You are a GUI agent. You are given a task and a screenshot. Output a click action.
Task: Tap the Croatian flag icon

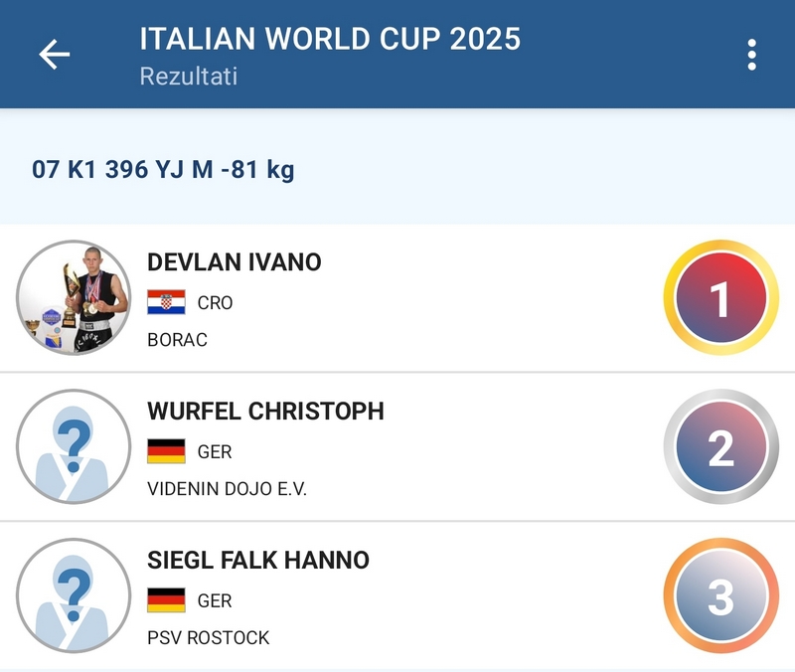point(166,302)
